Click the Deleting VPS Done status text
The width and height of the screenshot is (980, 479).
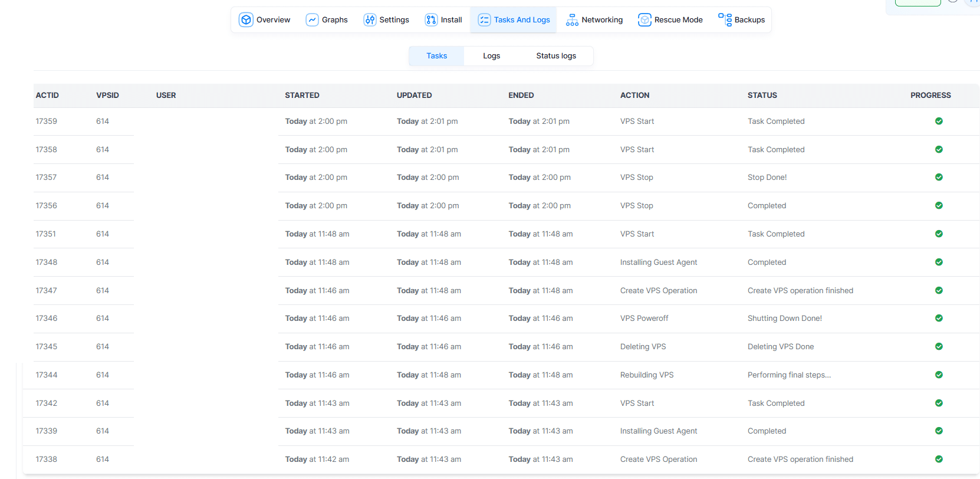780,347
